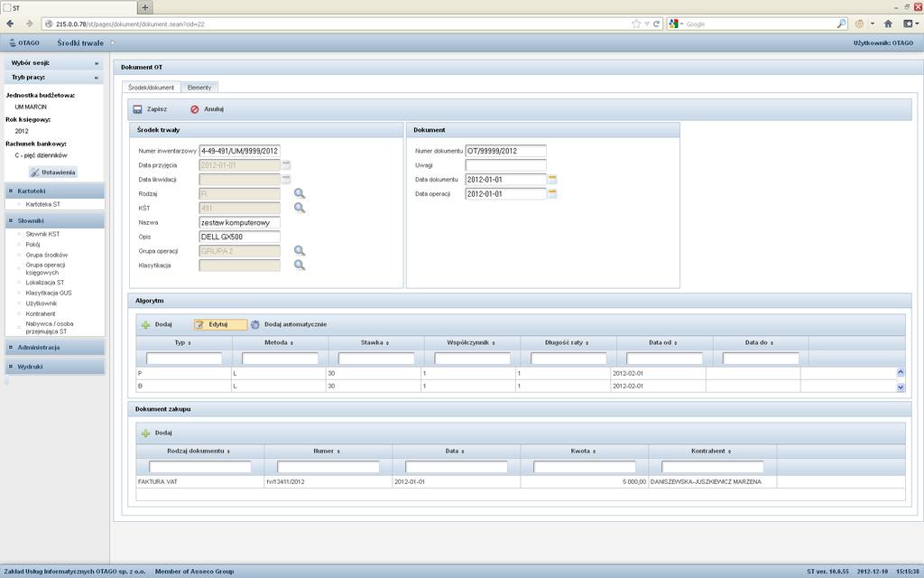The image size is (924, 578).
Task: Click the empty Uwagi field
Action: pos(505,165)
